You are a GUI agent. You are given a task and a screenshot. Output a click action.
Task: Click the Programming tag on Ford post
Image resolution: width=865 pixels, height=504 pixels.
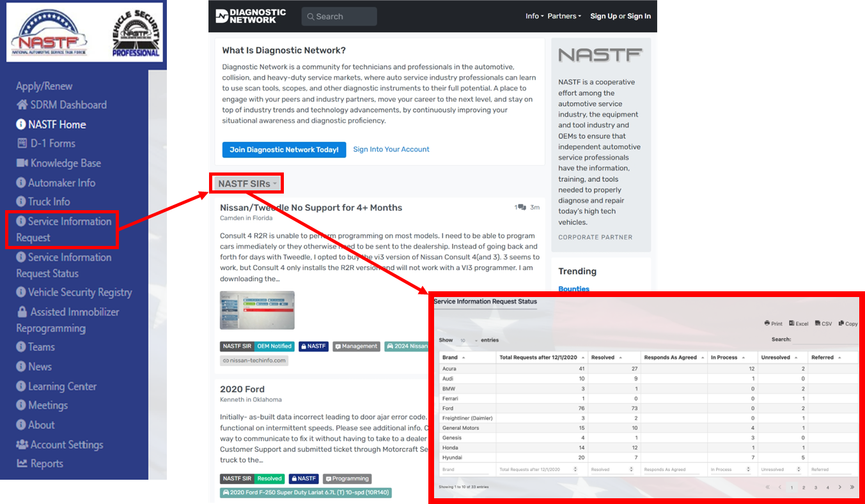(x=347, y=478)
